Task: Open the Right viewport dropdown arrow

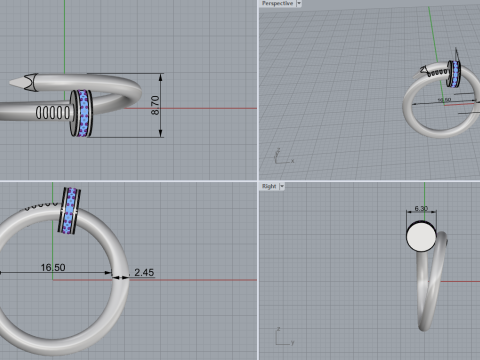Action: (282, 186)
